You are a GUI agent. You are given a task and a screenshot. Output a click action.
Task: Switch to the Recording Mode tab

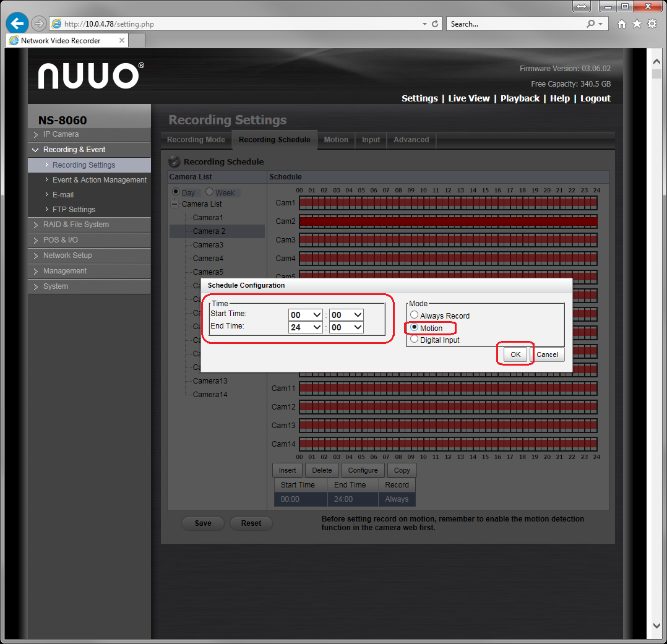[x=196, y=140]
